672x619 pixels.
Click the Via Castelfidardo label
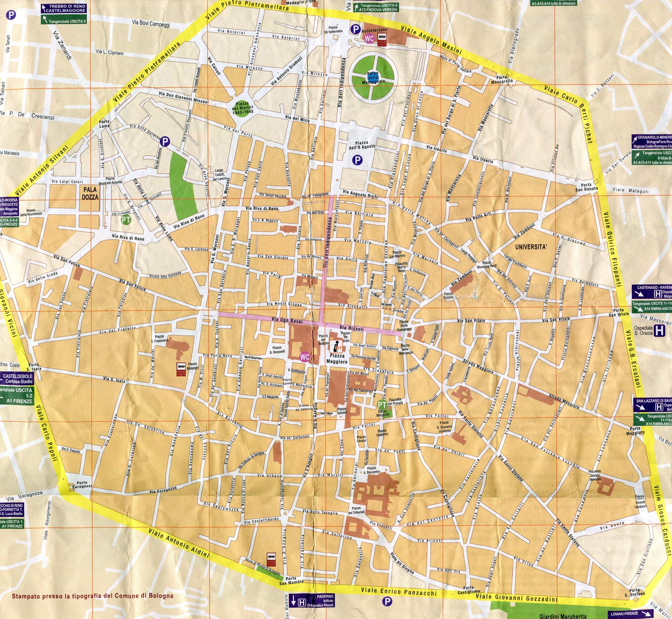(x=261, y=520)
